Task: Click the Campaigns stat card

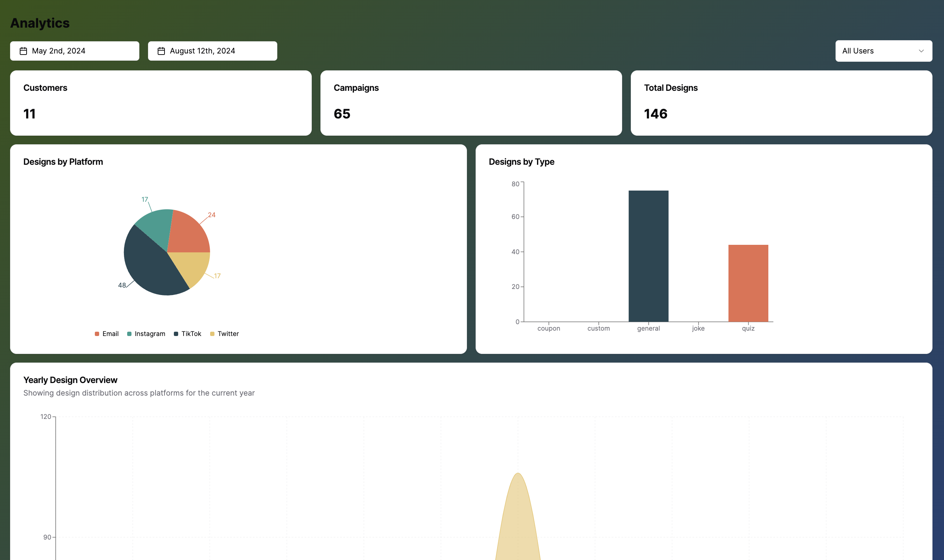Action: (471, 103)
